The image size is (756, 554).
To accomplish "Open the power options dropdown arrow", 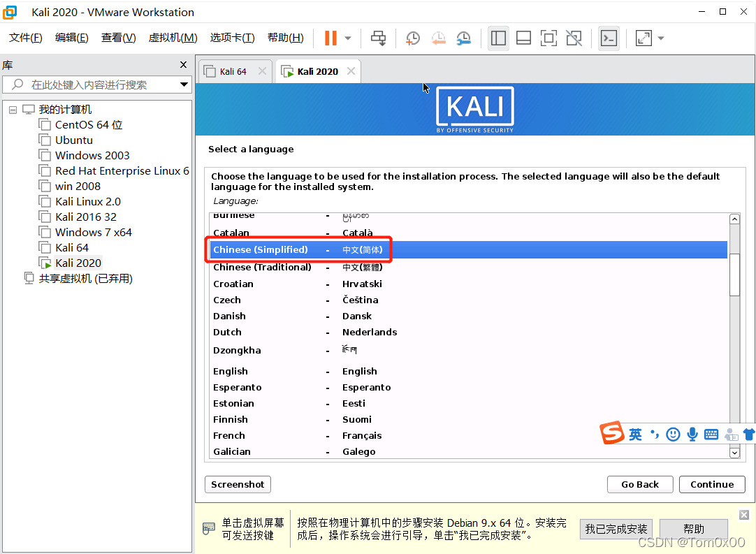I will pos(348,38).
